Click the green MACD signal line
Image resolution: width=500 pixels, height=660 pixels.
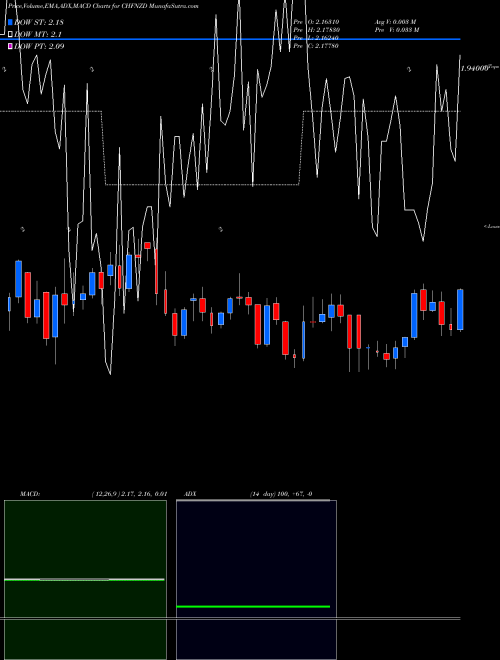[x=84, y=580]
